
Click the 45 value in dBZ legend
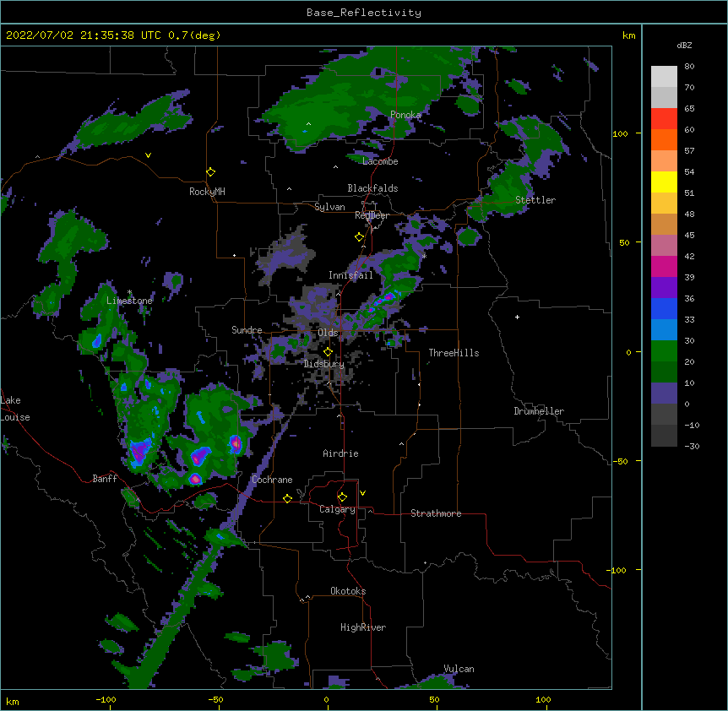tap(689, 236)
